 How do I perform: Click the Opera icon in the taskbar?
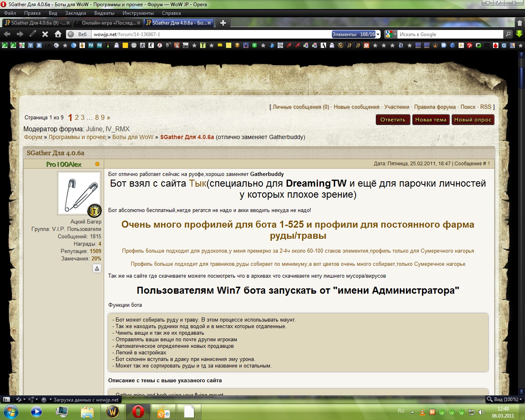click(x=138, y=411)
